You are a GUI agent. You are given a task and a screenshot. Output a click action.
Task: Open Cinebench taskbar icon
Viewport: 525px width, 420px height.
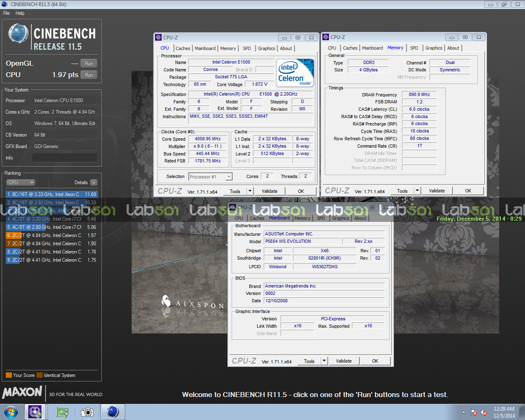113,412
